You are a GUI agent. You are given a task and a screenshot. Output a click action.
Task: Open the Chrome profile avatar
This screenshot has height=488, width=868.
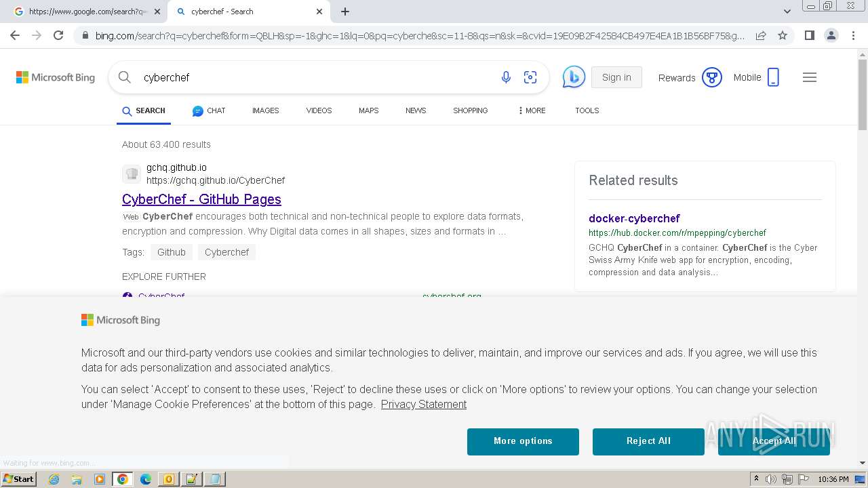click(x=831, y=35)
